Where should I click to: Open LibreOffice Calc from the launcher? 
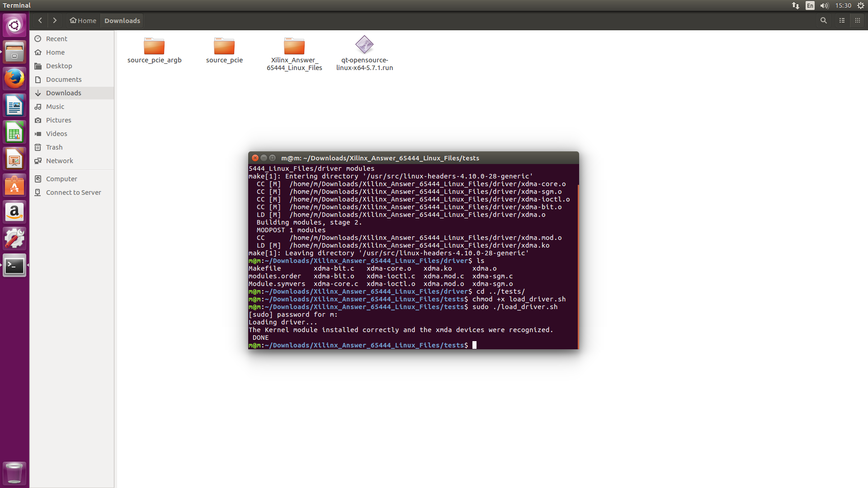tap(14, 132)
